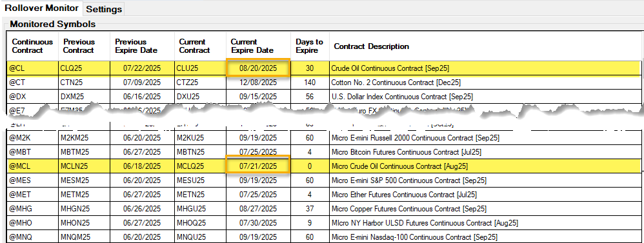The height and width of the screenshot is (243, 644).
Task: Select the @MCL continuous contract cell
Action: [33, 166]
